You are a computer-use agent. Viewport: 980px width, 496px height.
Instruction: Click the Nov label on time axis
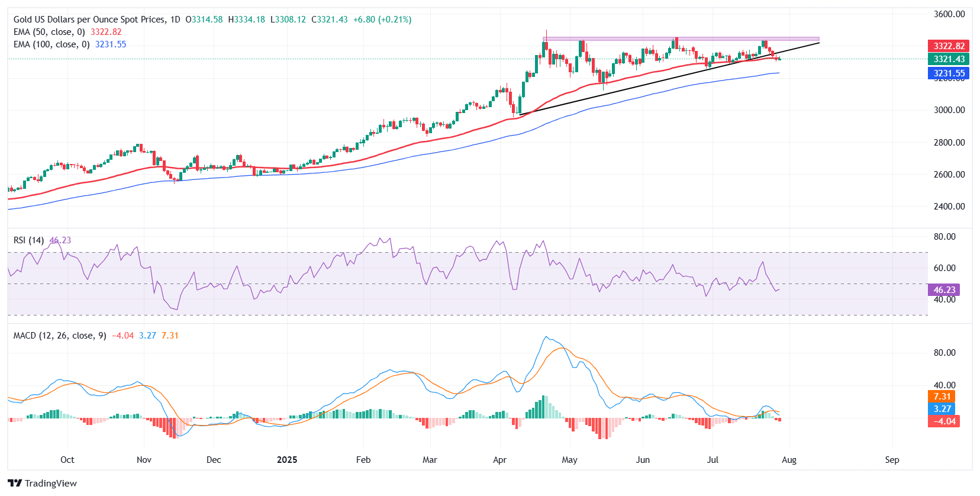point(144,460)
